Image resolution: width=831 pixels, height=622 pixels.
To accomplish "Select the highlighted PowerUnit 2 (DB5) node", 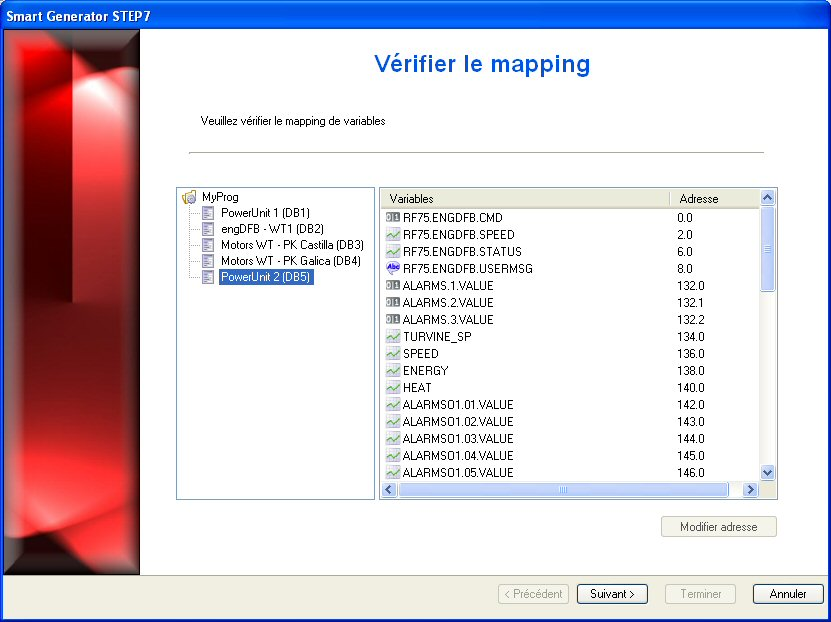I will coord(266,277).
